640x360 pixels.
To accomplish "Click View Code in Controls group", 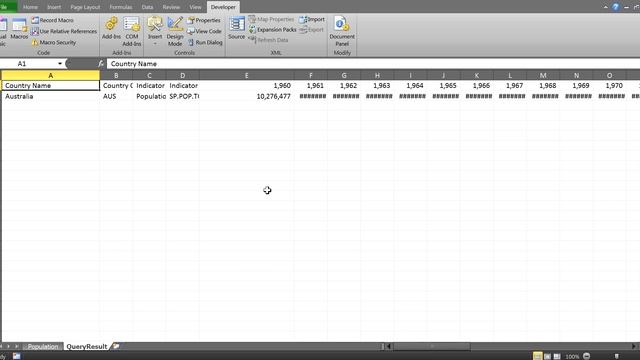I will click(204, 31).
